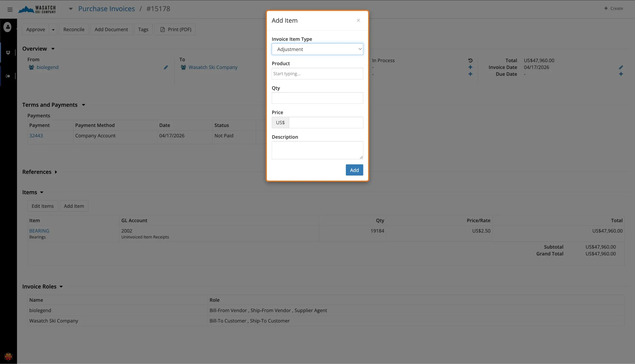
Task: Open the BEARING item link
Action: 39,231
